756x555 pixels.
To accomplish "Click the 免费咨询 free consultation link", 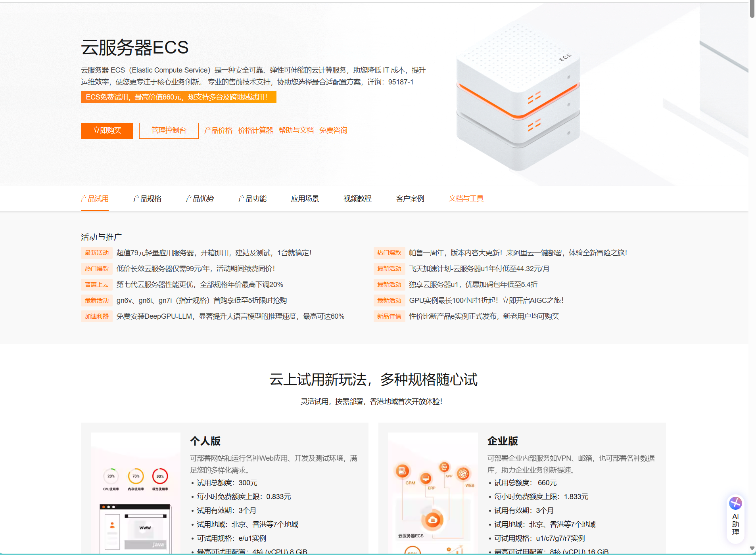I will click(333, 130).
